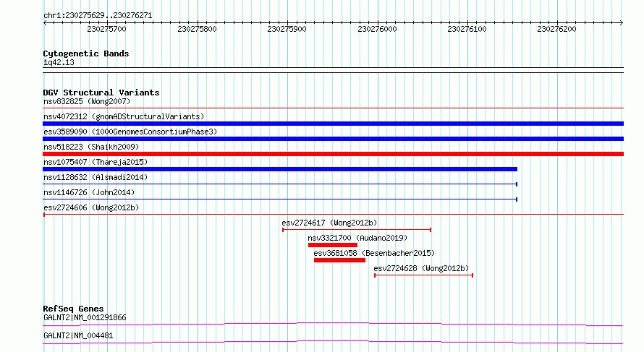Click nsv1146726 (John2014) label
The height and width of the screenshot is (352, 644).
pos(89,192)
